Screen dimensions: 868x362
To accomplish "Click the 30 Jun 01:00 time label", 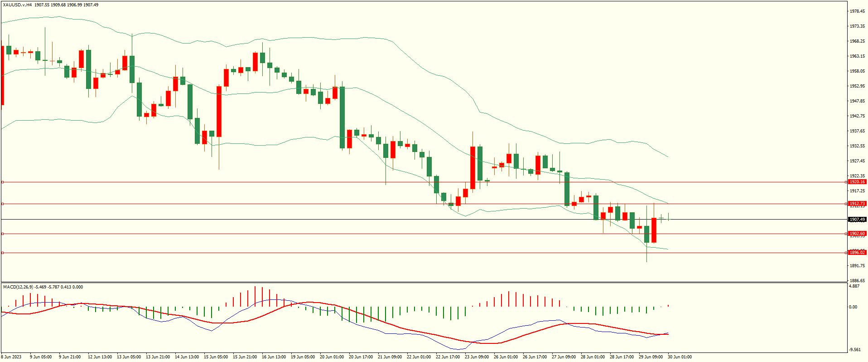I will point(680,357).
